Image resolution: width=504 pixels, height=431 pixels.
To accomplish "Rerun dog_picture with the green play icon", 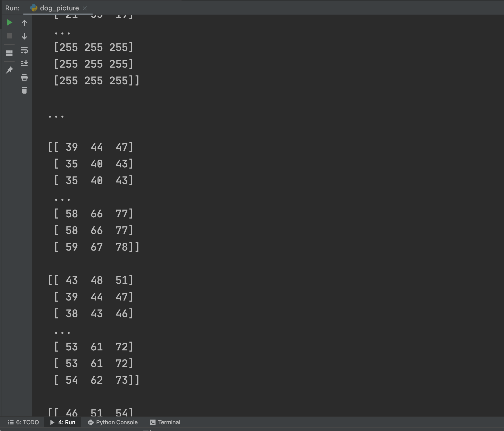I will (x=9, y=23).
